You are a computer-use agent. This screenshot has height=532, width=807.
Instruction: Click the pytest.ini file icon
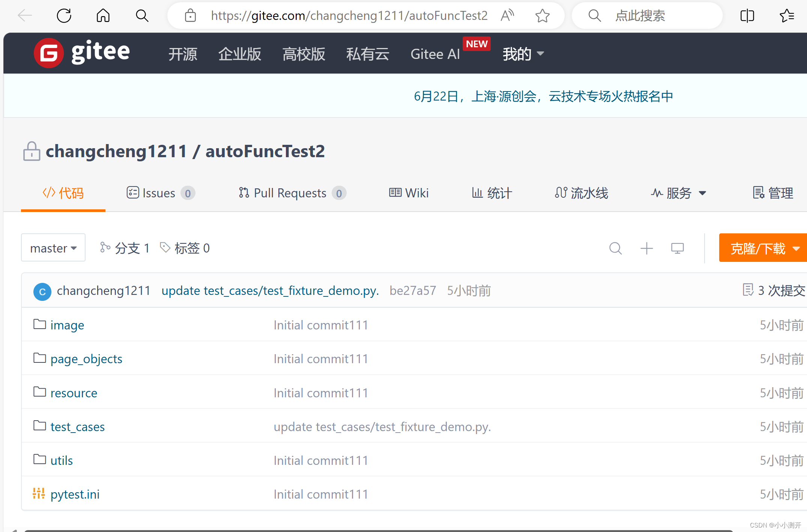39,494
